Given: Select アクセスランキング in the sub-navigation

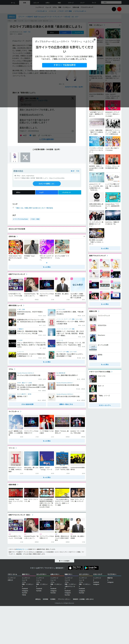Looking at the screenshot, I should [87, 7].
